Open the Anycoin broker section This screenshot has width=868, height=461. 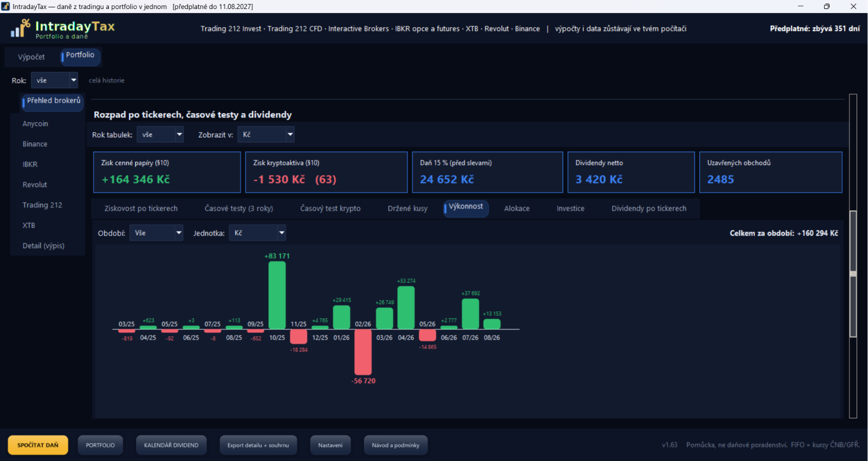35,124
